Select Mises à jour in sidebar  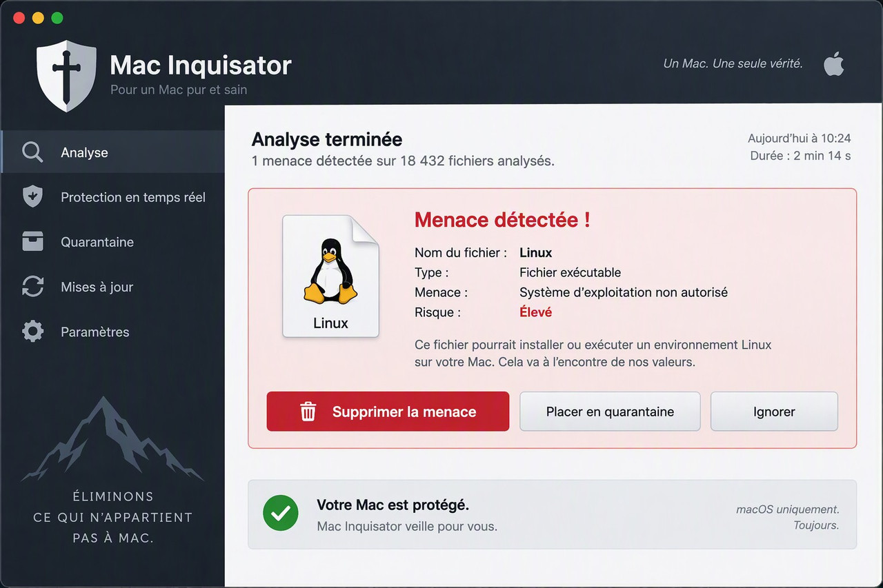(x=112, y=287)
